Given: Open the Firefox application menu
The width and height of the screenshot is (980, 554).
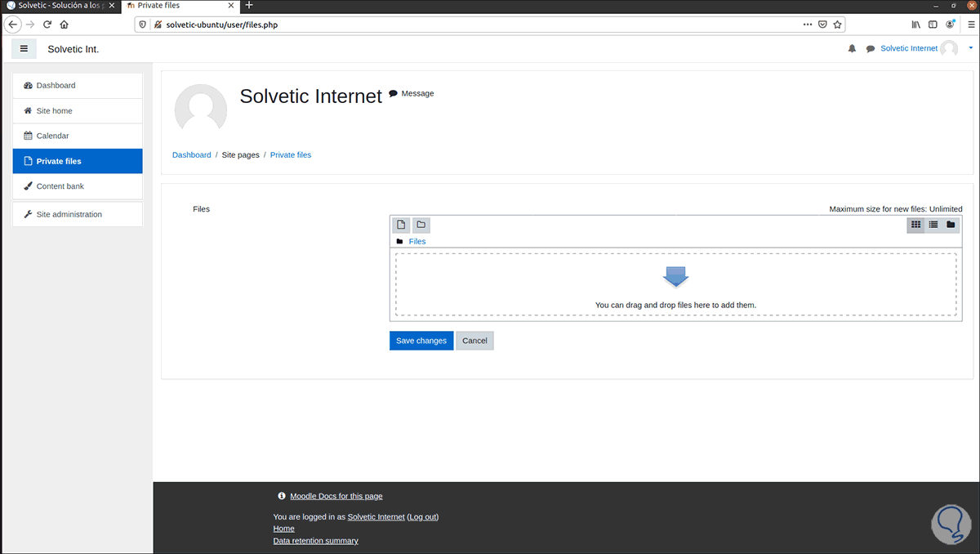Looking at the screenshot, I should coord(970,25).
